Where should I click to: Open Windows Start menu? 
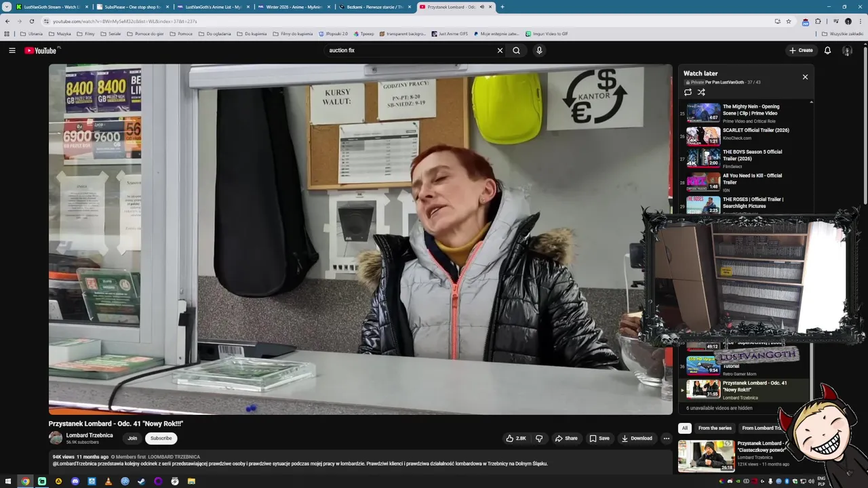point(8,481)
